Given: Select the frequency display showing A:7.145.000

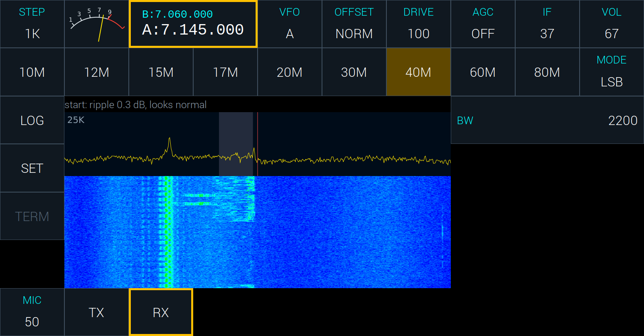Looking at the screenshot, I should tap(193, 24).
